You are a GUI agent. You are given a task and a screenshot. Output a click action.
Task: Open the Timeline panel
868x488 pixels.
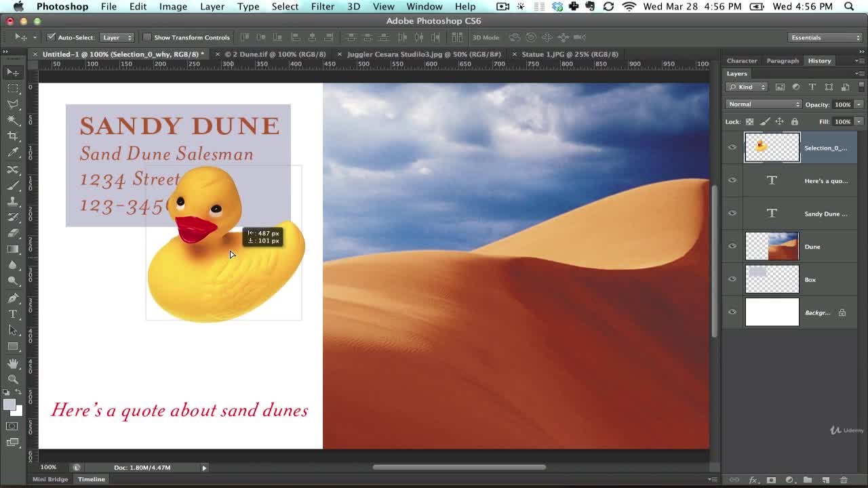click(x=92, y=479)
